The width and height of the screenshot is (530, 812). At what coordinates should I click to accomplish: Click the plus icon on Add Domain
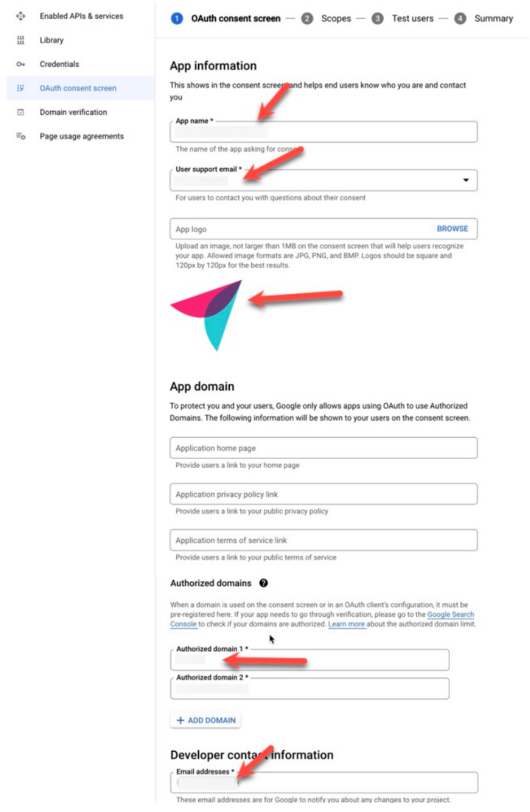click(180, 720)
